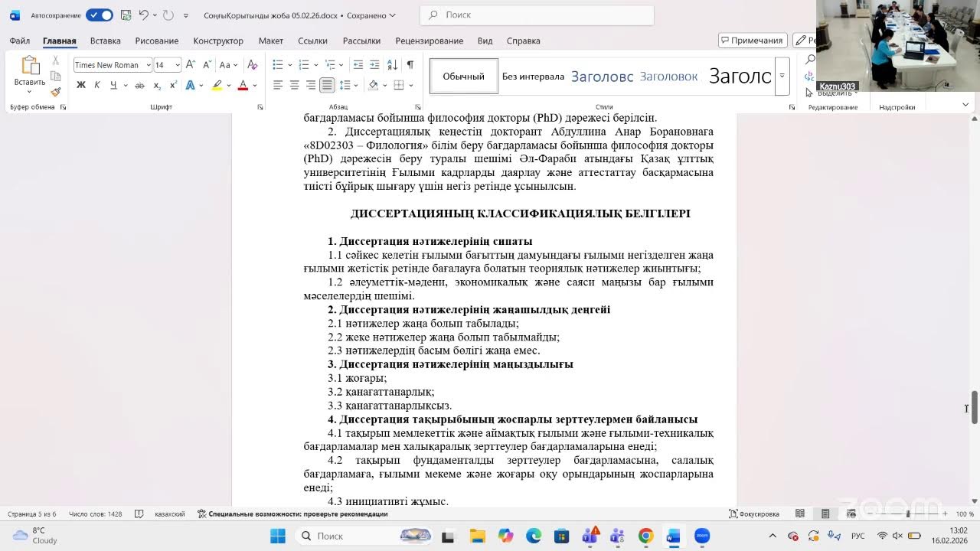Click the казахский language indicator
This screenshot has width=980, height=551.
pos(170,514)
